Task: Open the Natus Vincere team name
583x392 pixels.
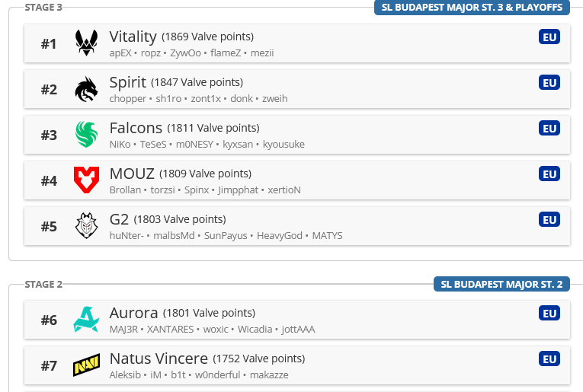Action: [159, 359]
